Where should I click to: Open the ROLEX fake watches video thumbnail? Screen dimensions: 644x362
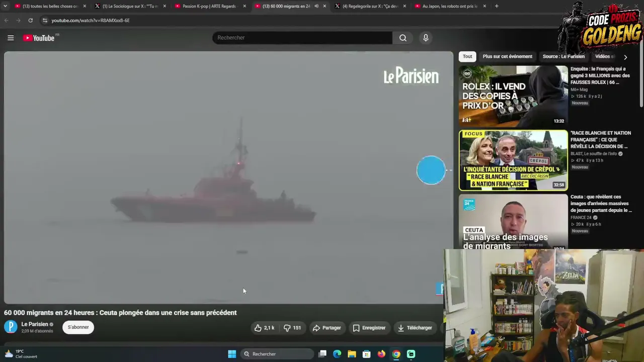513,96
